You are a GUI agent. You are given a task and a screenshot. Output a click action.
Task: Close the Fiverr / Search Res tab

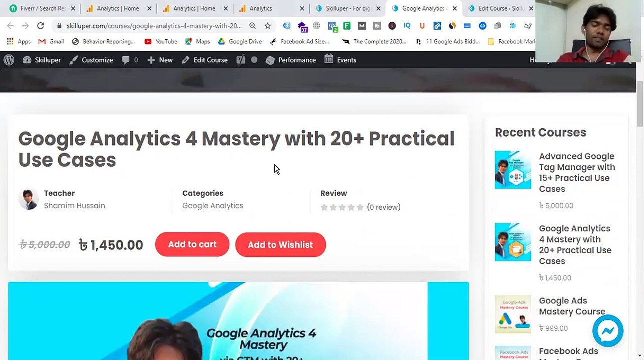coord(73,8)
